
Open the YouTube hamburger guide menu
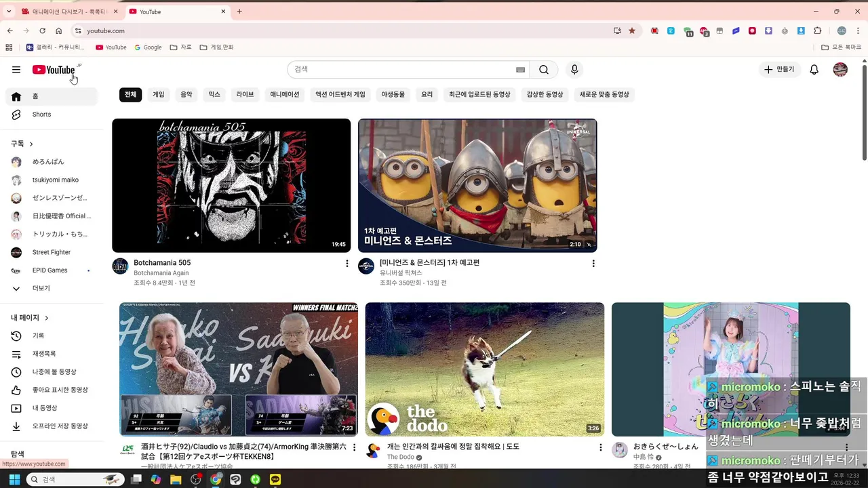tap(16, 70)
